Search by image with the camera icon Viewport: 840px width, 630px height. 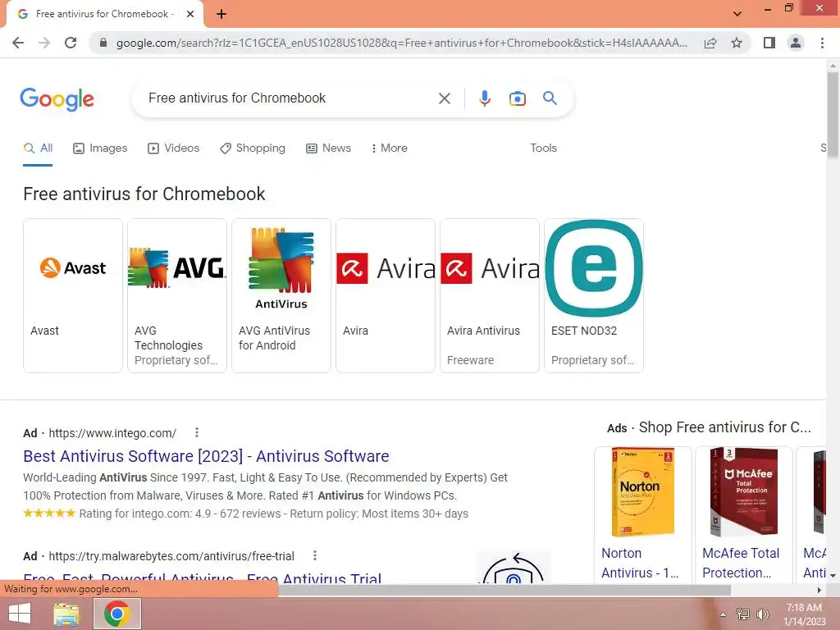[x=517, y=98]
